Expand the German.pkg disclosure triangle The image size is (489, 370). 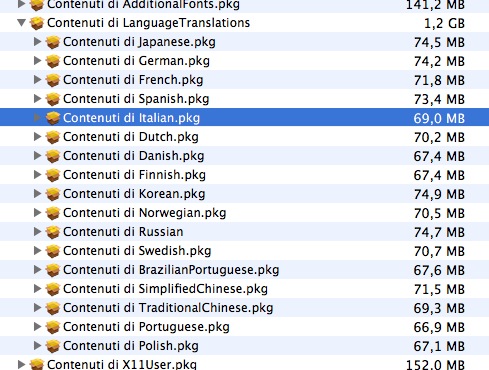tap(38, 61)
